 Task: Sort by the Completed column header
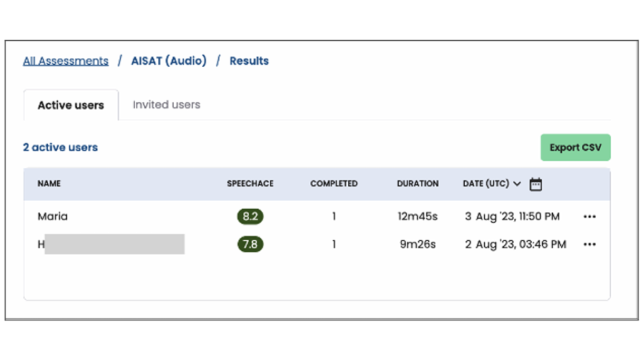[x=334, y=184]
